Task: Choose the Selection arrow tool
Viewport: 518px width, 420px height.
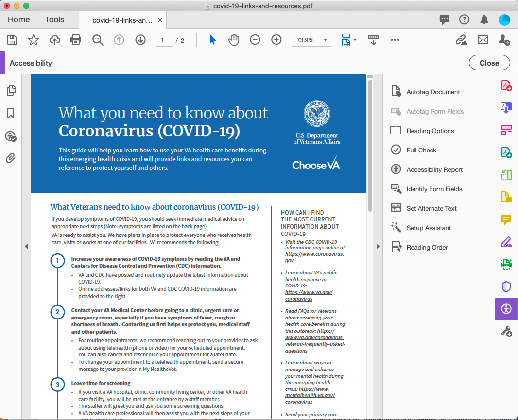Action: (x=212, y=40)
